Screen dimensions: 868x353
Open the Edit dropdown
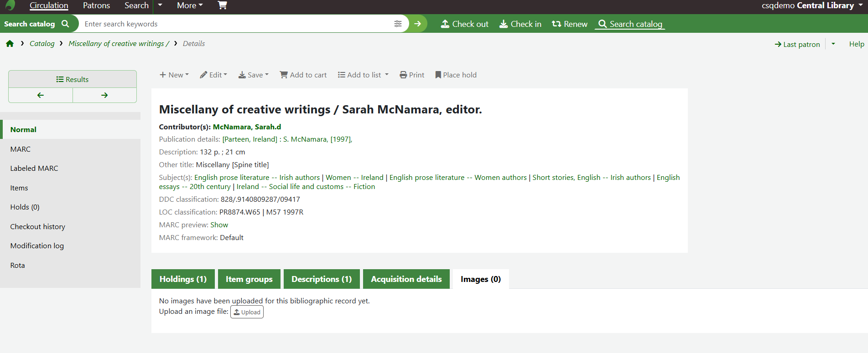coord(213,75)
